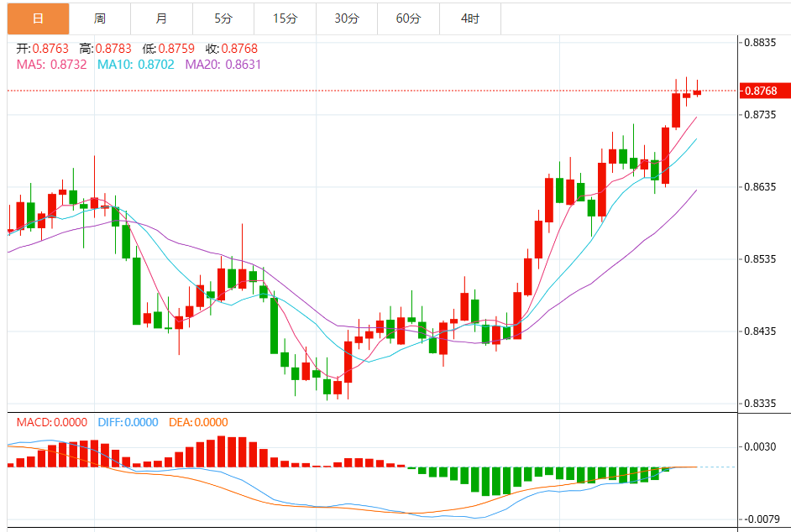Click the 开:0.8763 open price value

click(x=42, y=49)
